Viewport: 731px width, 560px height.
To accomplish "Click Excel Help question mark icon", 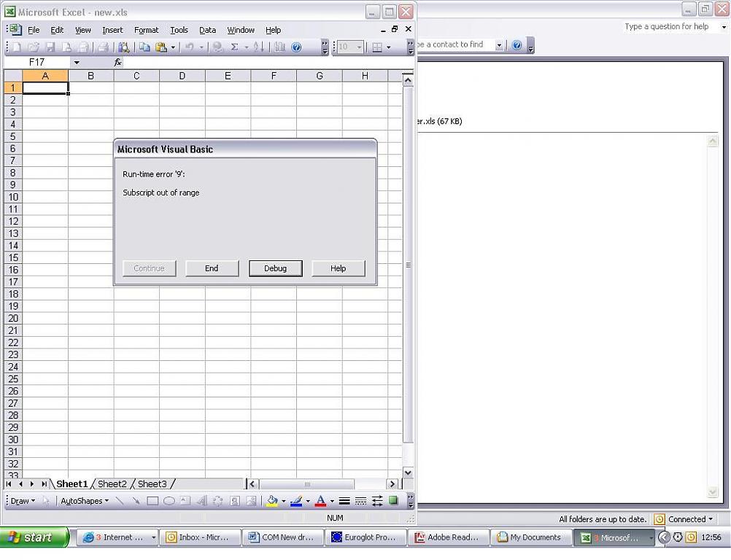I will click(x=296, y=47).
